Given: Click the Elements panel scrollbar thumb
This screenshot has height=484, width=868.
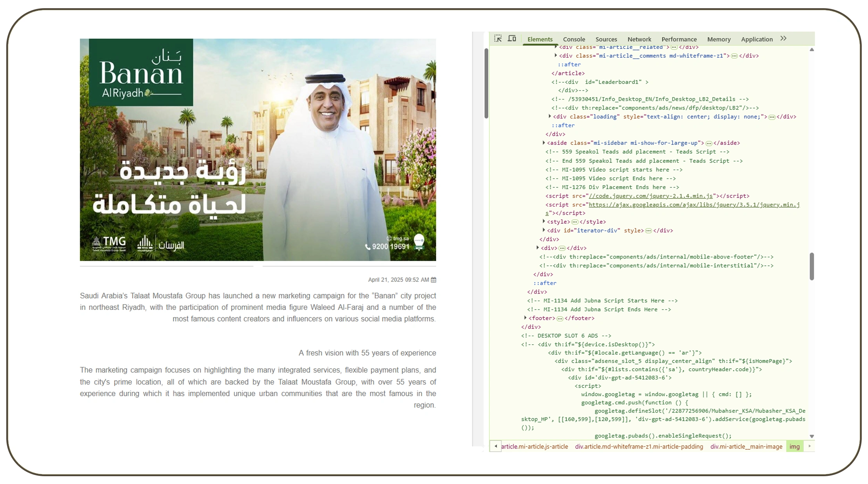Looking at the screenshot, I should 812,266.
